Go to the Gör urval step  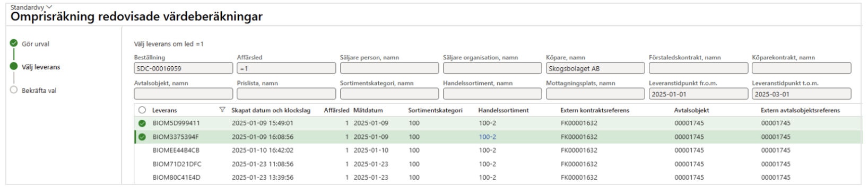coord(36,44)
